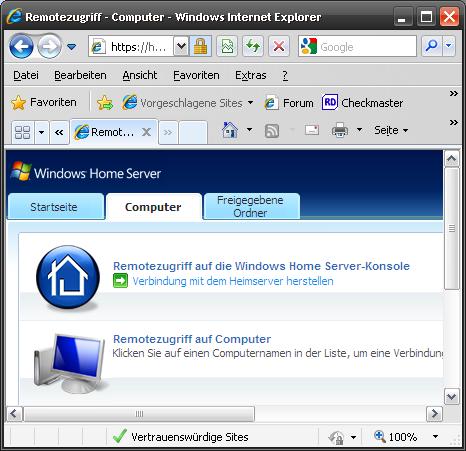Open the Favoriten menu in menu bar
The width and height of the screenshot is (466, 451).
pyautogui.click(x=196, y=75)
